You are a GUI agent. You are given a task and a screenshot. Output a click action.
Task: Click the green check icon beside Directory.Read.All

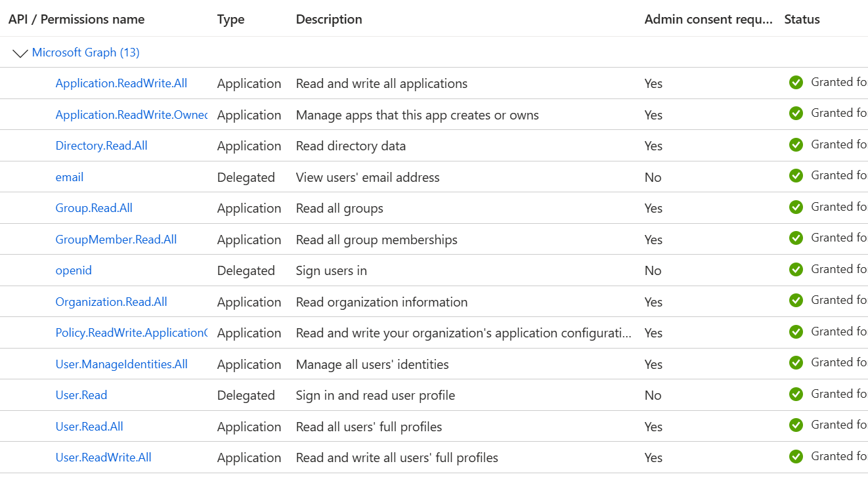tap(796, 144)
